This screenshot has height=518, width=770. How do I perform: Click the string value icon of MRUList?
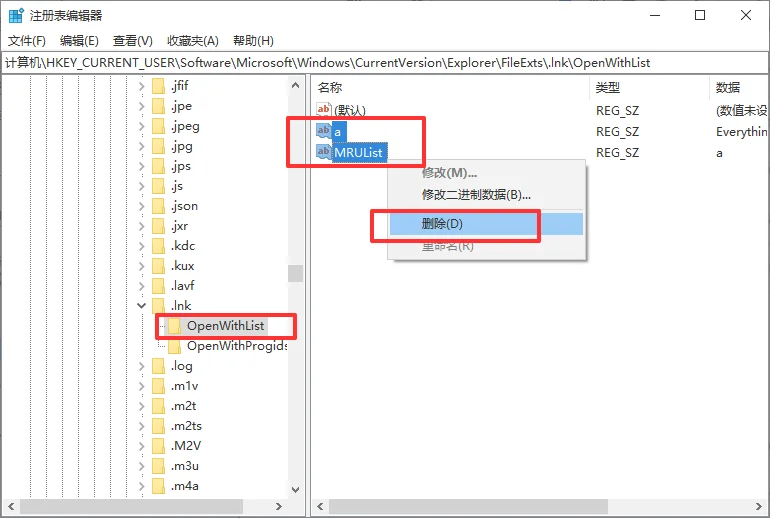[324, 152]
